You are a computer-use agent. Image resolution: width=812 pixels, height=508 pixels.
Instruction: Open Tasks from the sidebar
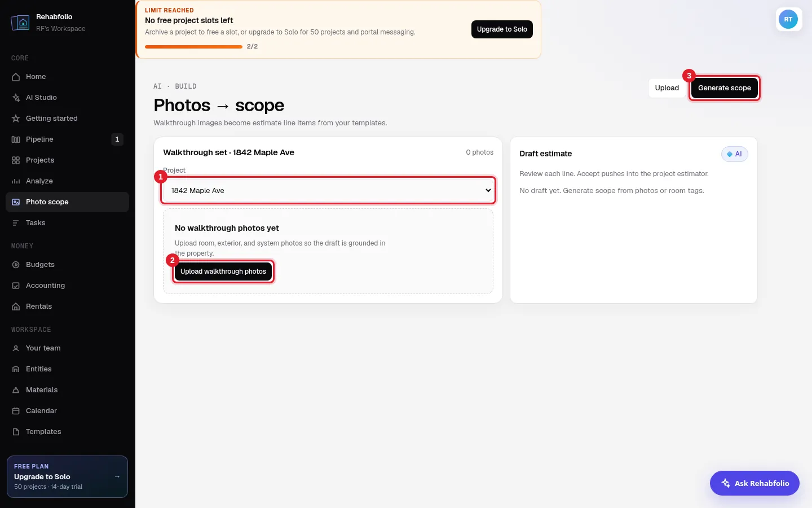point(67,223)
